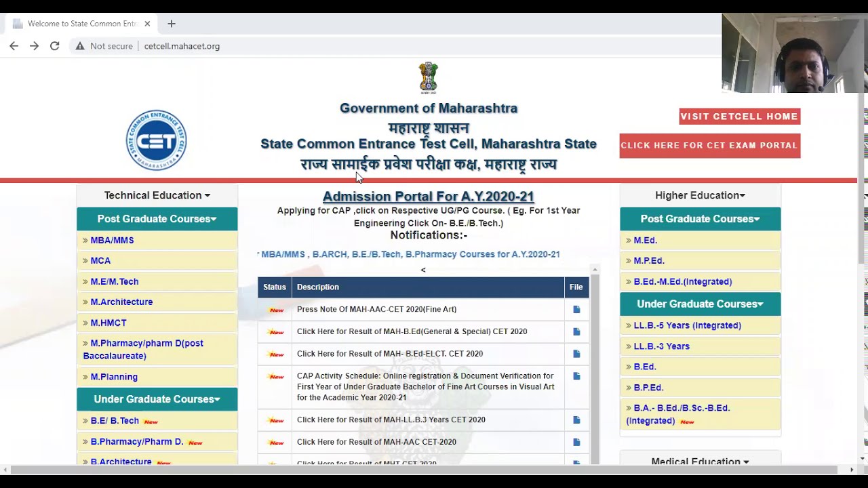Open M.Pharmacy/pharm D post Baccalaureate link
Image resolution: width=868 pixels, height=488 pixels.
[x=143, y=350]
